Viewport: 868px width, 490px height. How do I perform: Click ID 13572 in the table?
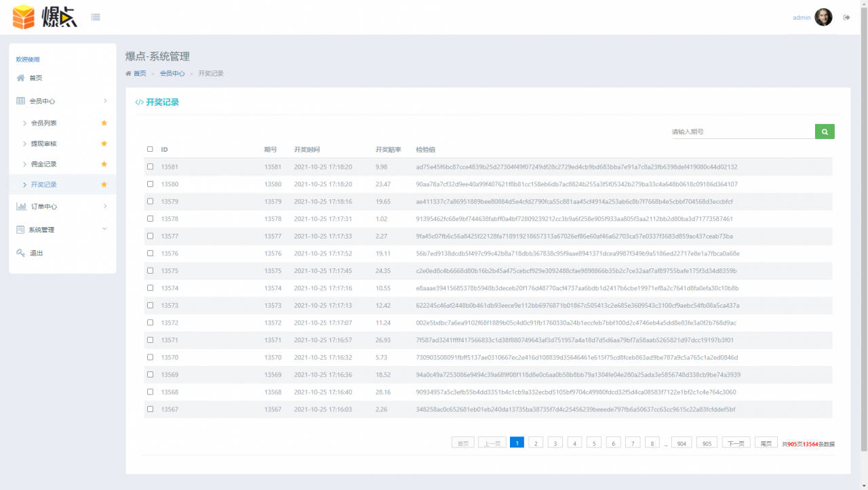coord(170,323)
